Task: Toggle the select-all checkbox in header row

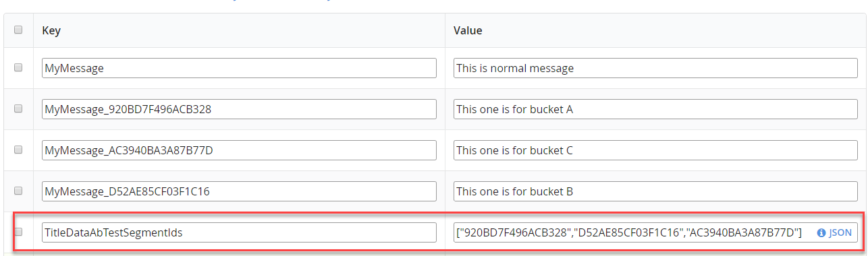Action: pyautogui.click(x=18, y=30)
